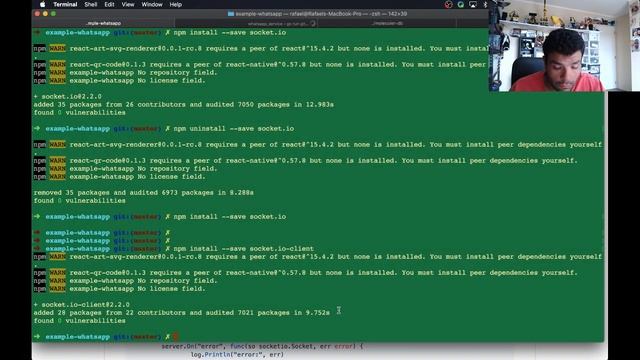Click 'added 28 packages from 22 contributors' line
Screen dimensions: 640x360
(182, 313)
